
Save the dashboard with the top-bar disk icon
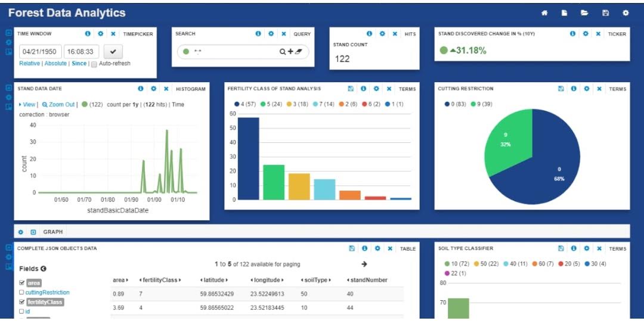coord(605,13)
